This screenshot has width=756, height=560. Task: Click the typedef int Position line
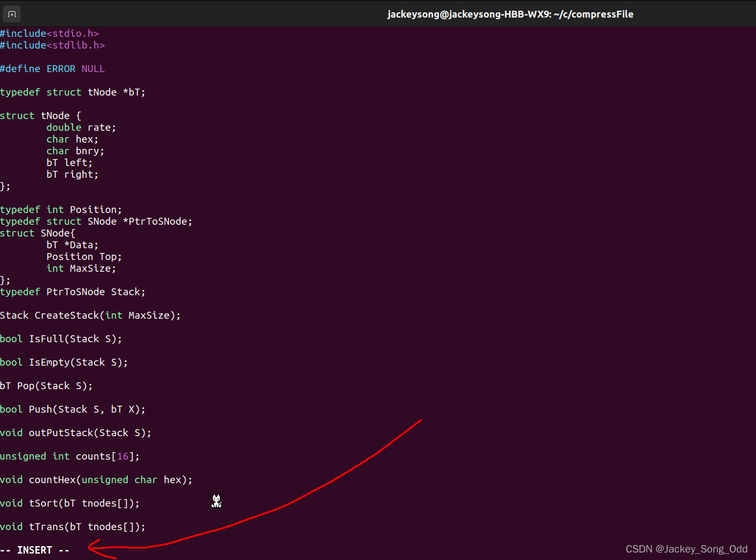pos(60,209)
